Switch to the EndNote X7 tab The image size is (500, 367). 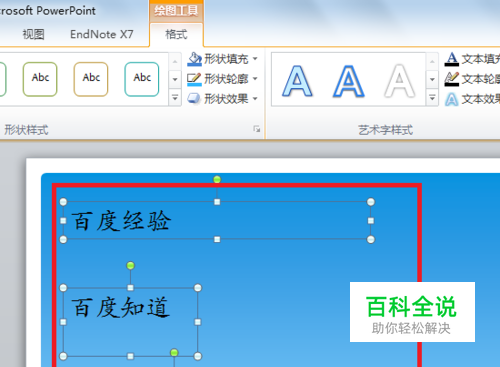102,34
